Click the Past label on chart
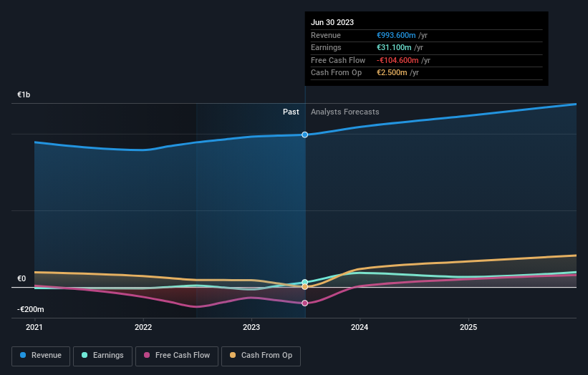The image size is (588, 375). [x=291, y=112]
